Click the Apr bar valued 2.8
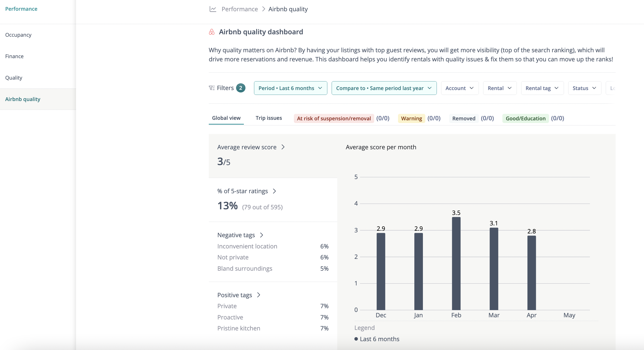This screenshot has height=350, width=644. pos(532,273)
